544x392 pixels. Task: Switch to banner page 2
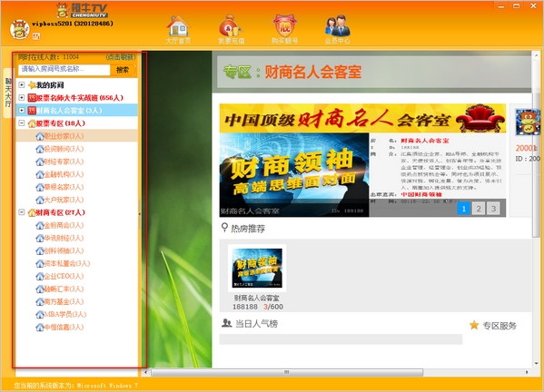(x=479, y=209)
